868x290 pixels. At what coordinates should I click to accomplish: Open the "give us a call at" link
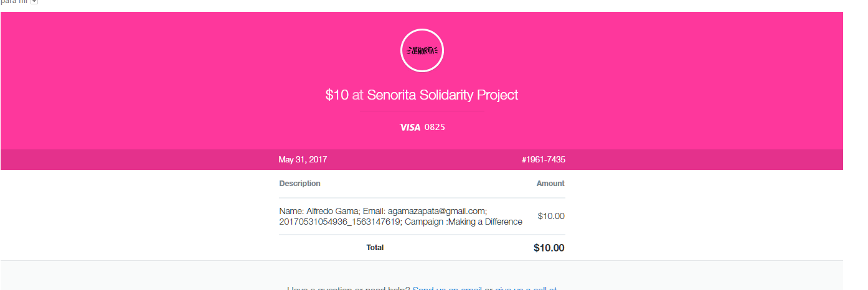[x=526, y=288]
